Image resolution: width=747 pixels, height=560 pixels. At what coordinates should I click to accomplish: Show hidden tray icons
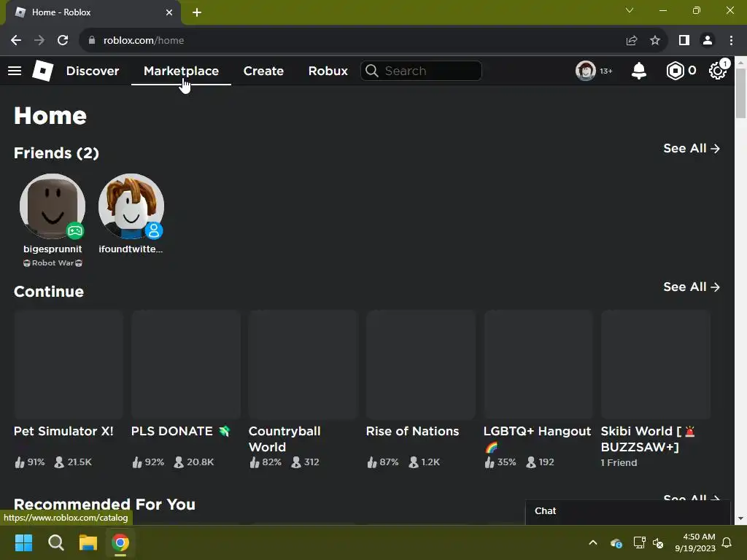pos(593,542)
